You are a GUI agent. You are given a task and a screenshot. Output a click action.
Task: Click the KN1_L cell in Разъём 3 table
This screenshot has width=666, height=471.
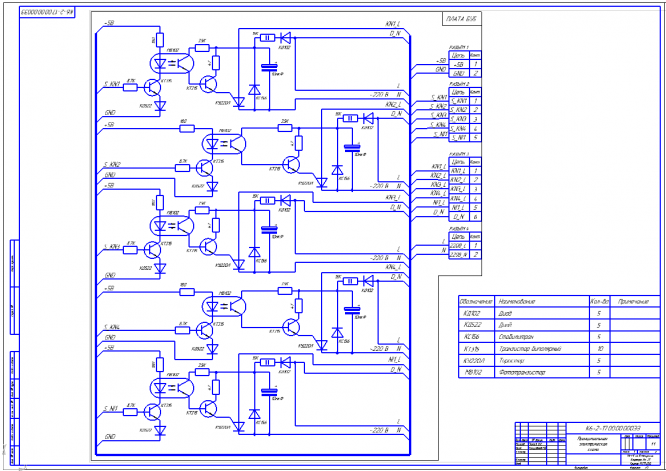[x=459, y=171]
